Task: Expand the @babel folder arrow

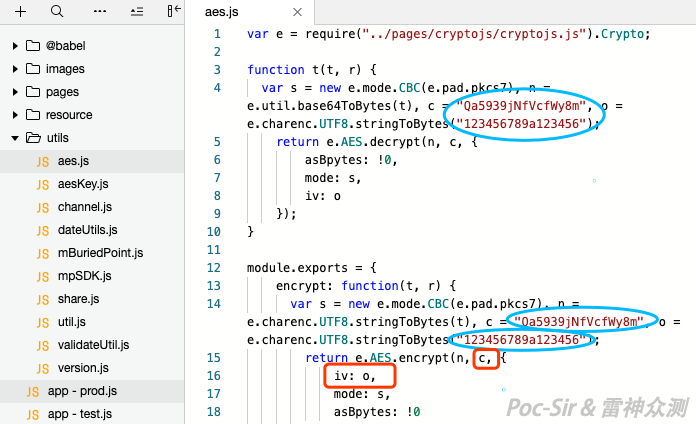Action: coord(15,46)
